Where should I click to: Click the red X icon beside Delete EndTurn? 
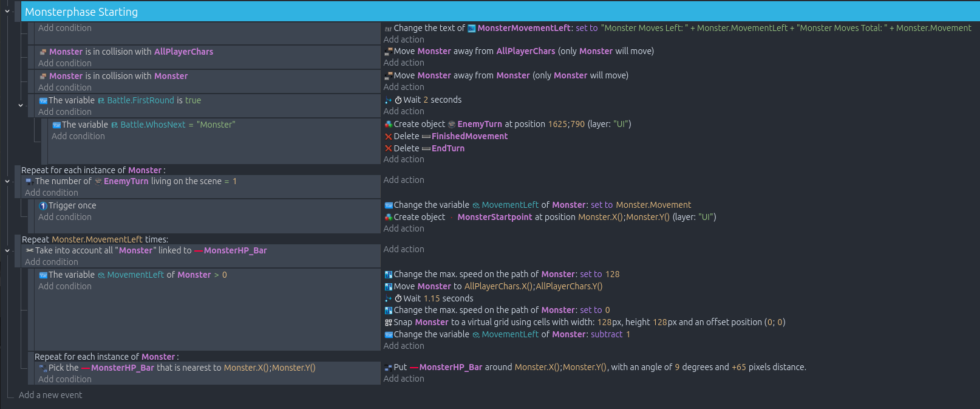[x=388, y=149]
